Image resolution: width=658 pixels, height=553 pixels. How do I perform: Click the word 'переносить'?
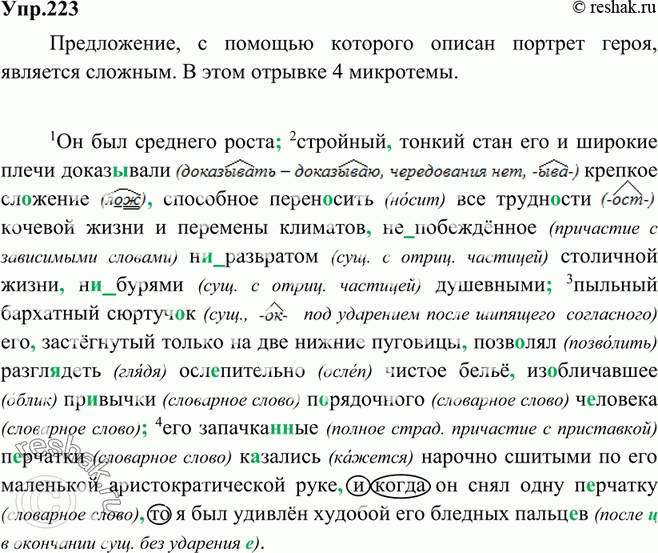coord(321,199)
